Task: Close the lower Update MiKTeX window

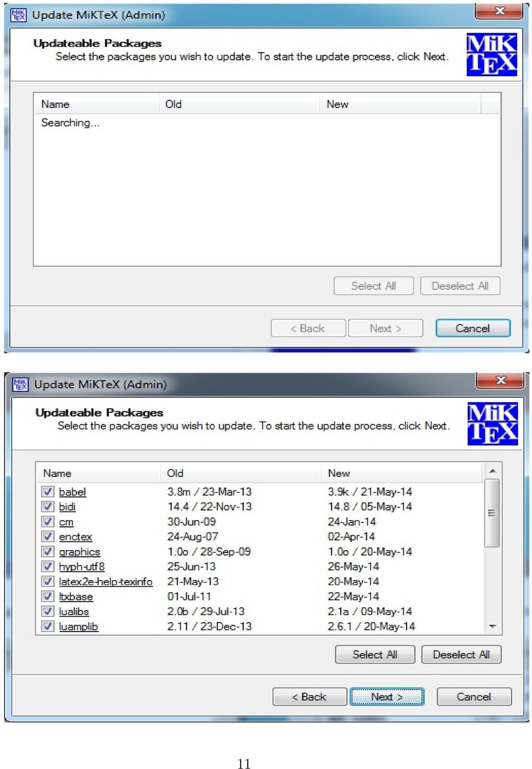Action: coord(500,380)
